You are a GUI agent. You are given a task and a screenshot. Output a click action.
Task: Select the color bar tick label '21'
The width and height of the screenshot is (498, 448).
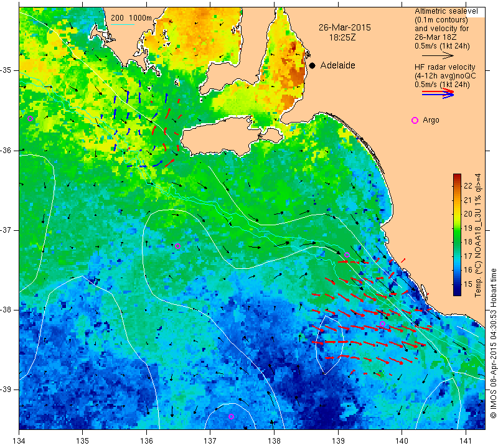[468, 200]
